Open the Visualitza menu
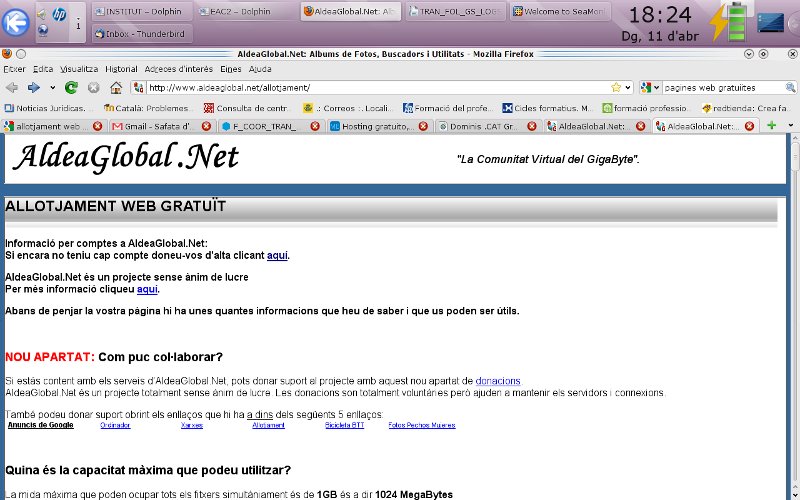This screenshot has width=800, height=500. point(79,69)
